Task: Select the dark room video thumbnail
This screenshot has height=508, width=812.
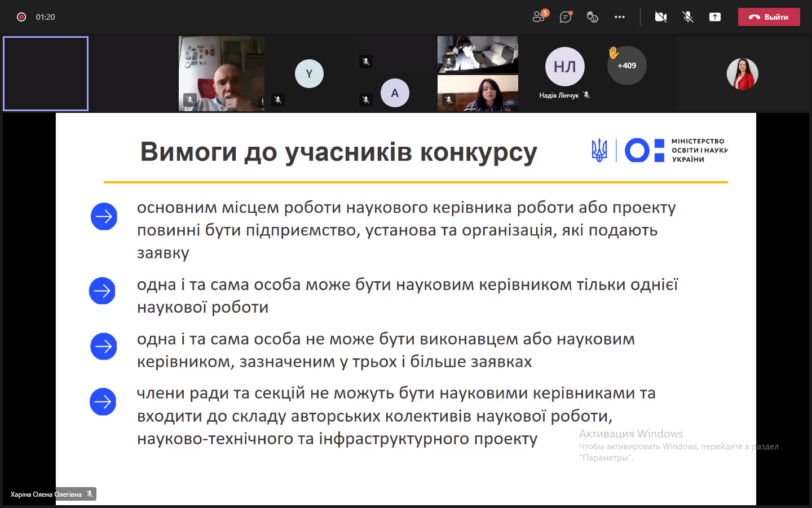Action: coord(478,55)
